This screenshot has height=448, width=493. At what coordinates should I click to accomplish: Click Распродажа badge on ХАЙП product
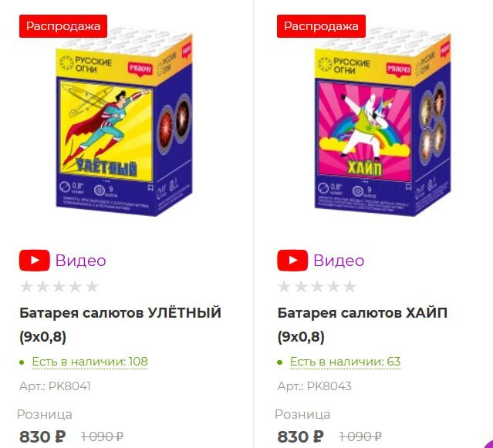coord(321,26)
